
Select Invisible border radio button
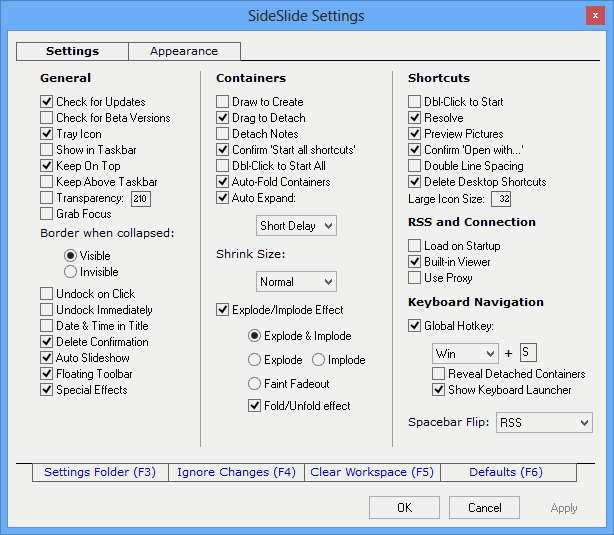tap(70, 272)
